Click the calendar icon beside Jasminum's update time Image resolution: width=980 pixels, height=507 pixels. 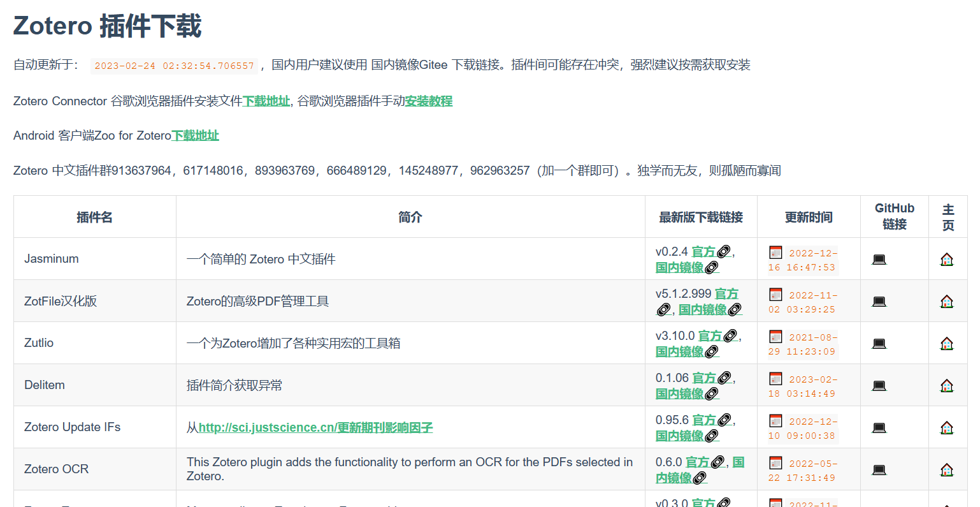775,251
